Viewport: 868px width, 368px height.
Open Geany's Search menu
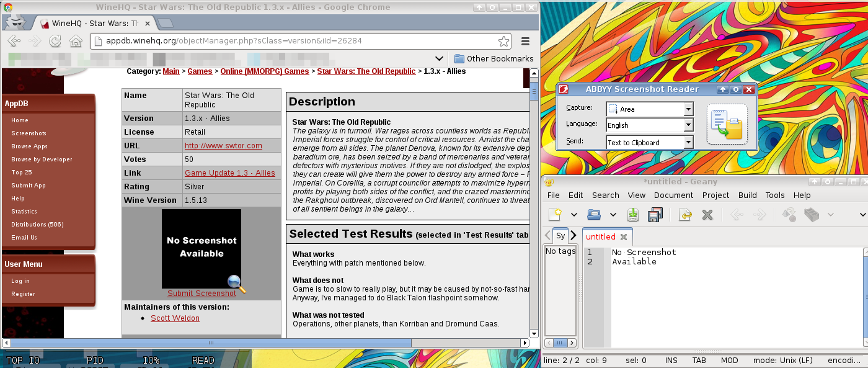pyautogui.click(x=605, y=195)
